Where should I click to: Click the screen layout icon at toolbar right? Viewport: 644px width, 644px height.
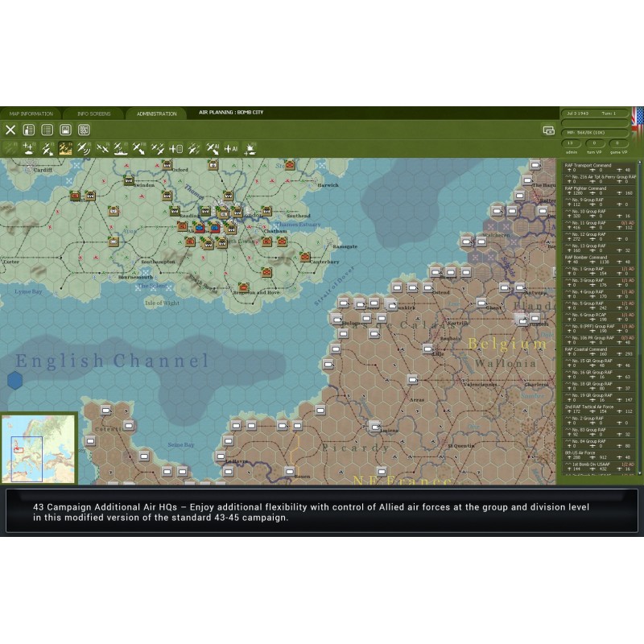548,130
